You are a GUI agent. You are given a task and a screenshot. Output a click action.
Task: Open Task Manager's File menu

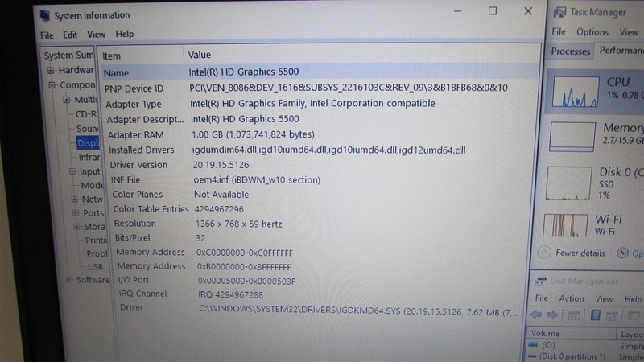pos(558,31)
